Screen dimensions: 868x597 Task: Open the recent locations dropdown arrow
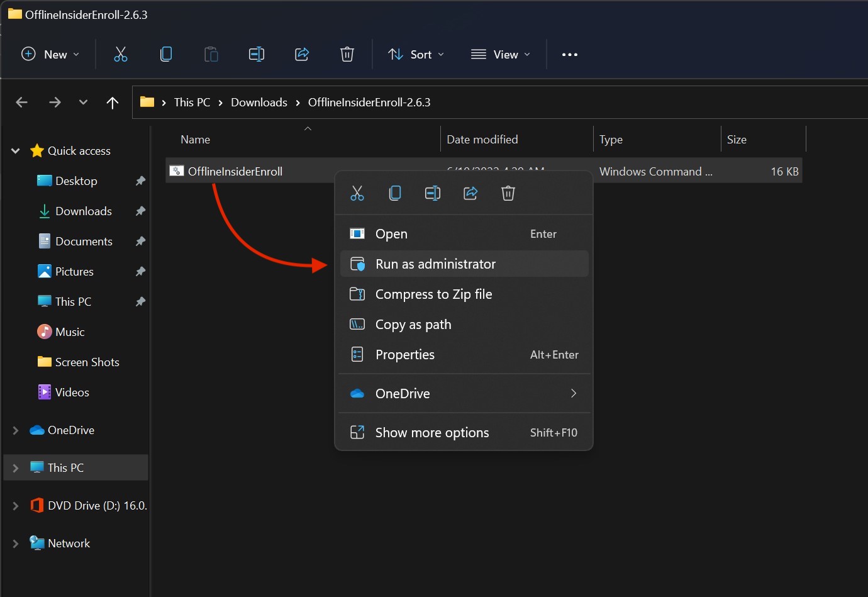click(83, 102)
